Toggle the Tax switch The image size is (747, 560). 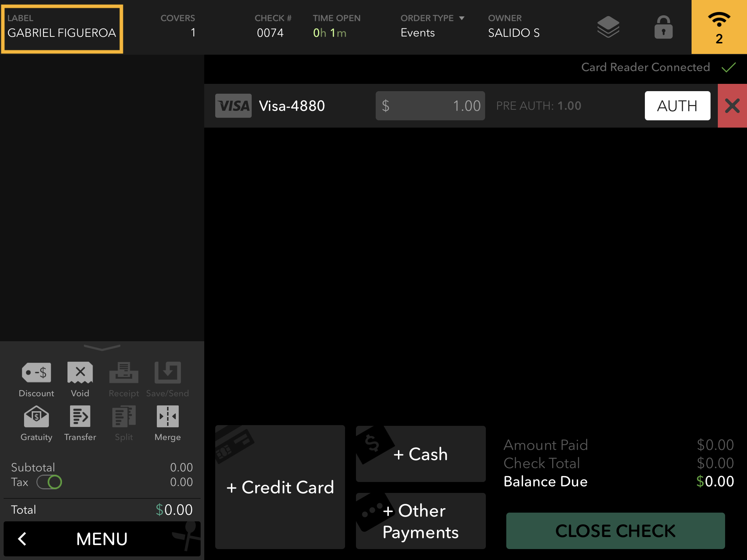click(x=49, y=482)
